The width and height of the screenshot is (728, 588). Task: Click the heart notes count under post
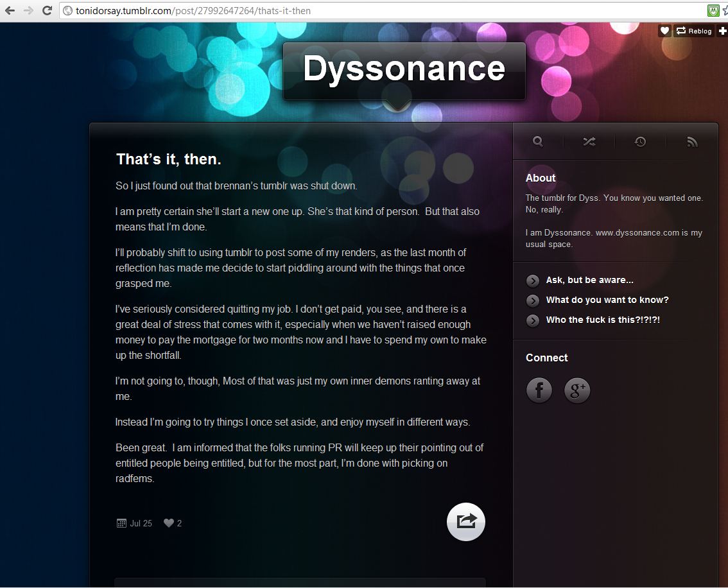172,523
